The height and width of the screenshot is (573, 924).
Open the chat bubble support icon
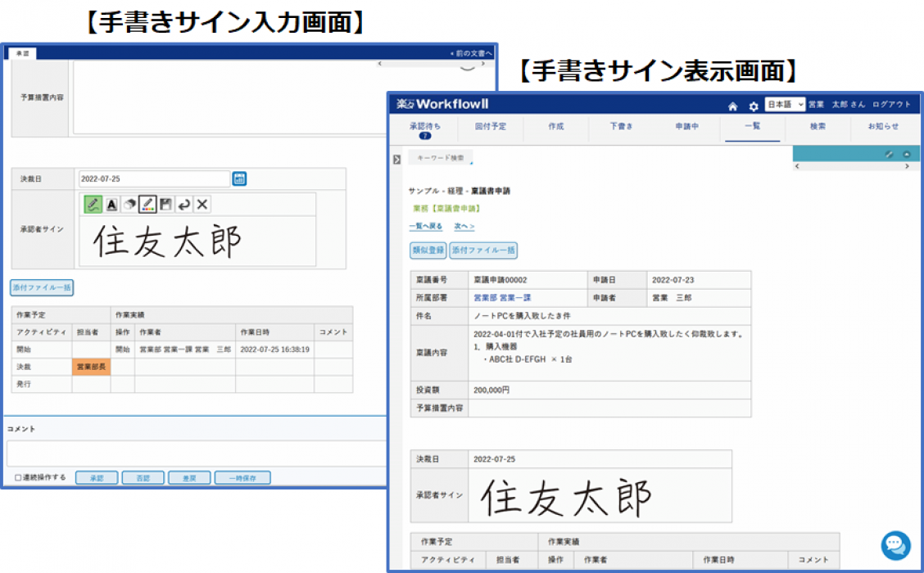click(x=895, y=544)
